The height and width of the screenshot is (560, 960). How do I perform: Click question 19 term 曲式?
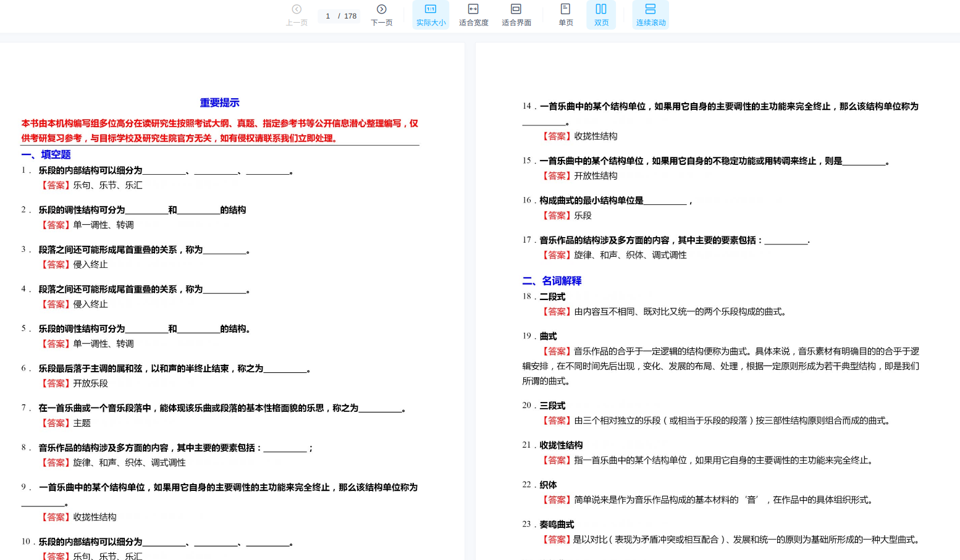click(548, 336)
